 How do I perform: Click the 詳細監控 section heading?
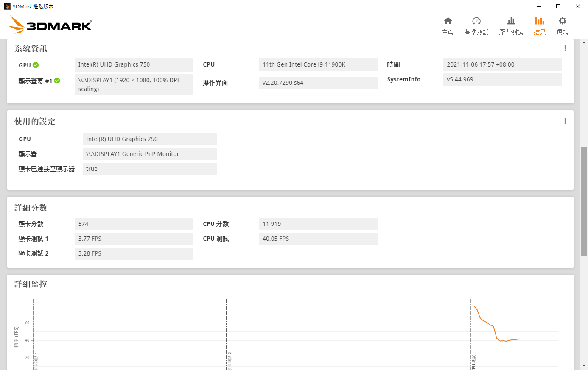(31, 284)
